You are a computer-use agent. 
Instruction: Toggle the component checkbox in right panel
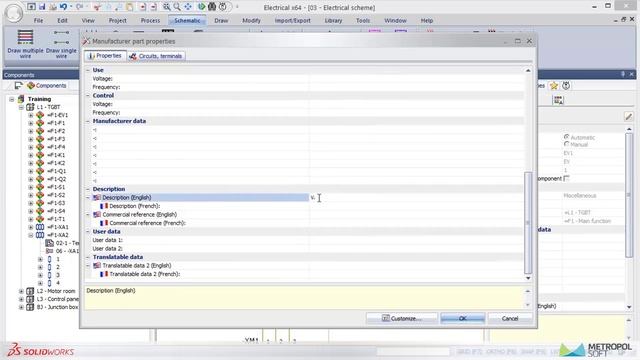pos(566,178)
